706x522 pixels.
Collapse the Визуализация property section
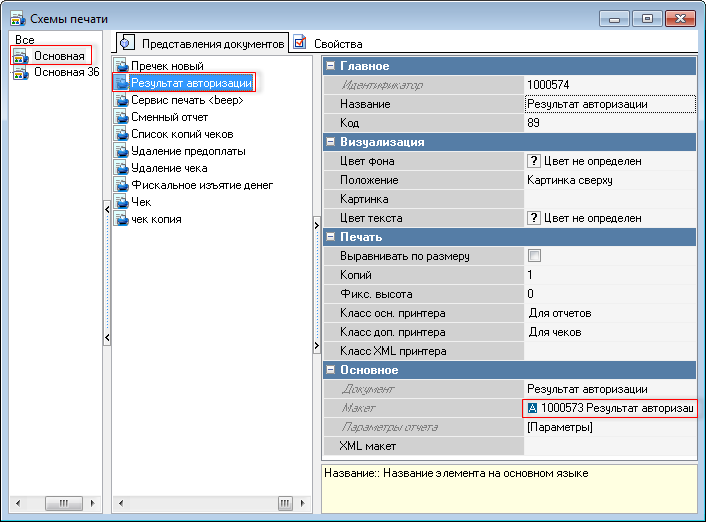(x=330, y=142)
